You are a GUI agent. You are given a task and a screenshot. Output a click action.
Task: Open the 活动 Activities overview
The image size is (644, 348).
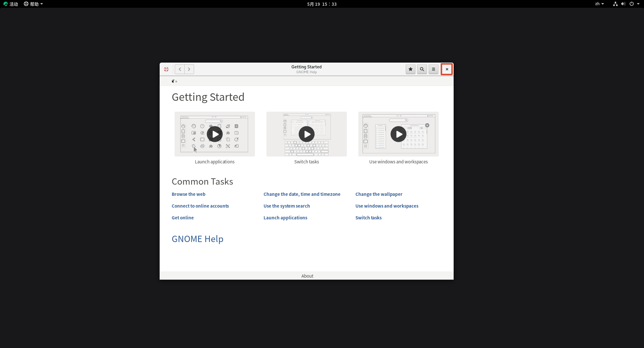click(x=11, y=4)
